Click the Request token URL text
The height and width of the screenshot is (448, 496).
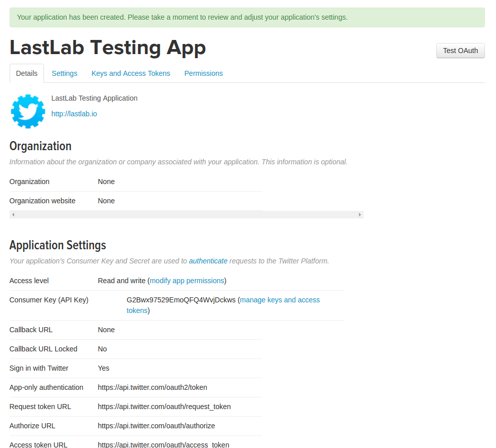pyautogui.click(x=164, y=407)
